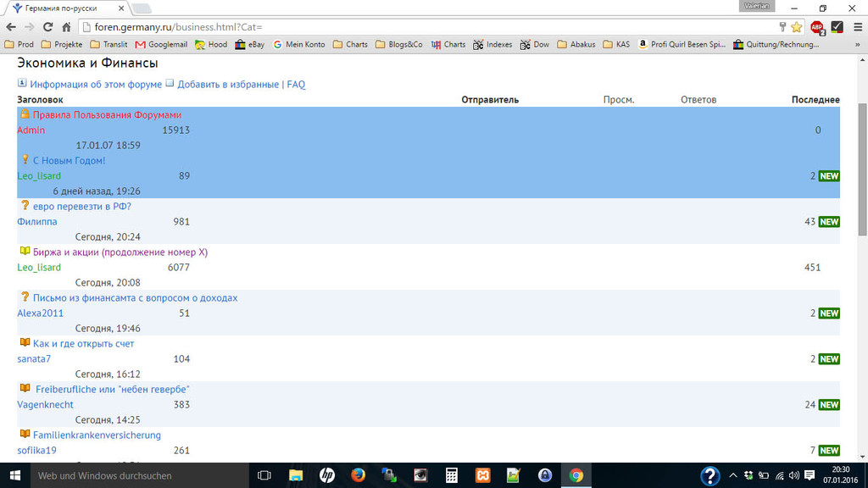Image resolution: width=868 pixels, height=488 pixels.
Task: Open the Googlemail bookmark
Action: [x=161, y=44]
